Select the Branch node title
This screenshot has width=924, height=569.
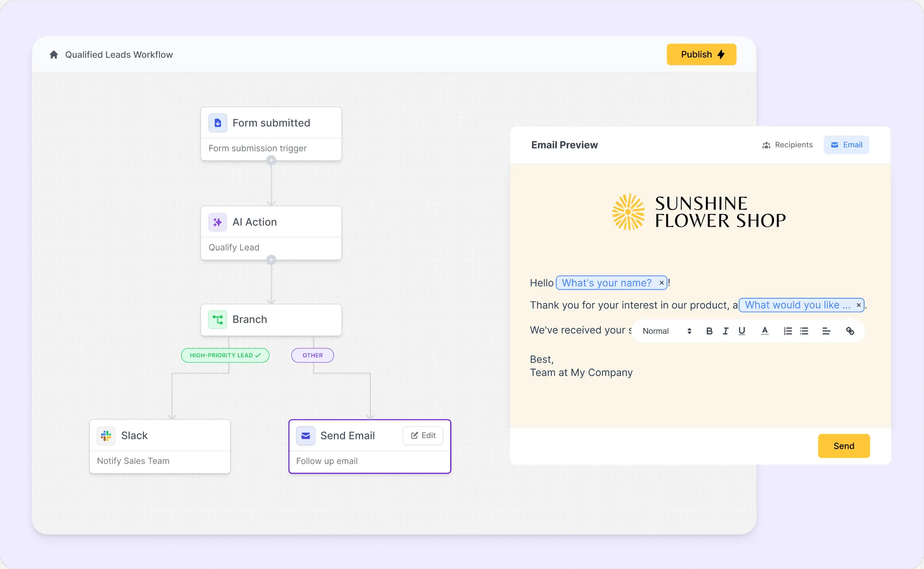[x=250, y=320]
